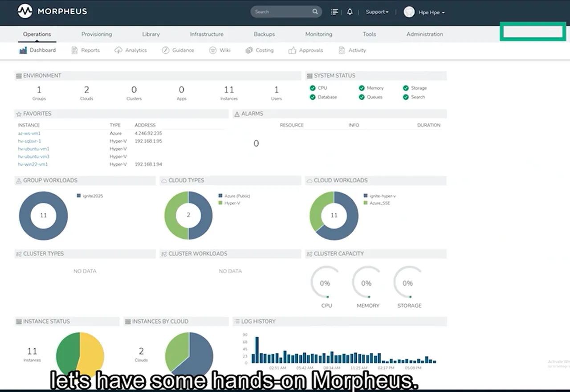Click the CPU status check icon
The width and height of the screenshot is (570, 392).
[313, 88]
